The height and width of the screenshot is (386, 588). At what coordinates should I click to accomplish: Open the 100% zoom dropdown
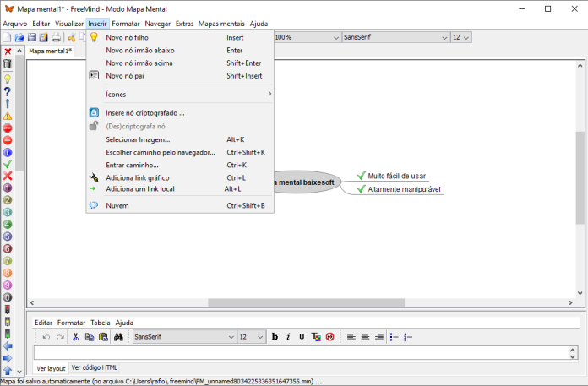point(308,37)
